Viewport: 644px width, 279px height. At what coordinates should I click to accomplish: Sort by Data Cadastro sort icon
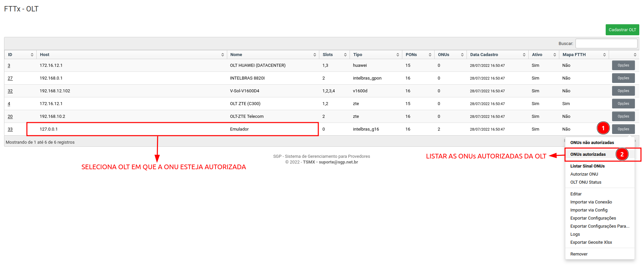pyautogui.click(x=524, y=55)
